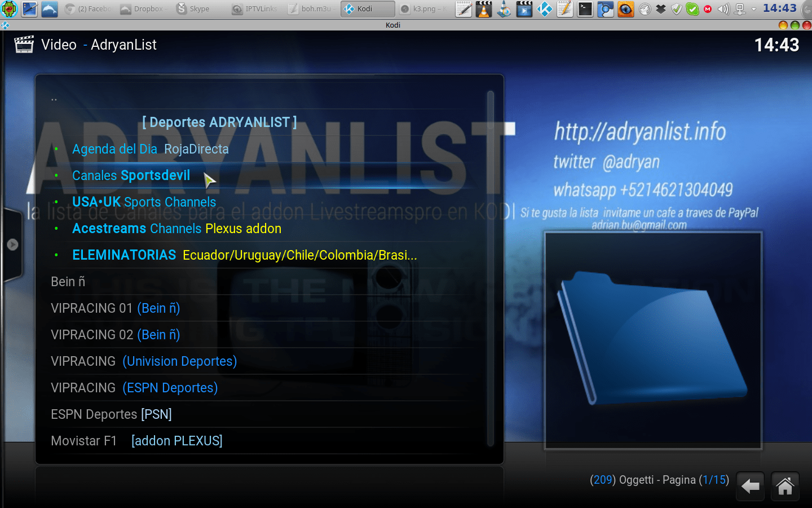Image resolution: width=812 pixels, height=508 pixels.
Task: Launch the VLC cone with disc icon
Action: point(504,9)
